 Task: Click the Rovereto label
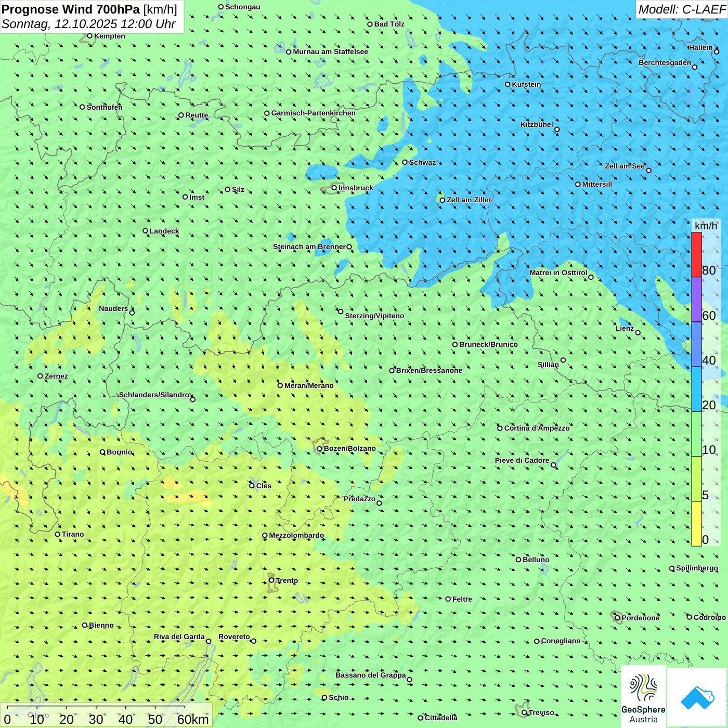tap(234, 636)
